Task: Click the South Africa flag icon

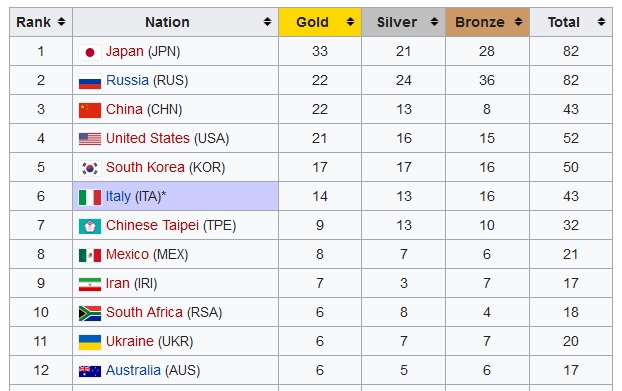Action: pos(90,313)
